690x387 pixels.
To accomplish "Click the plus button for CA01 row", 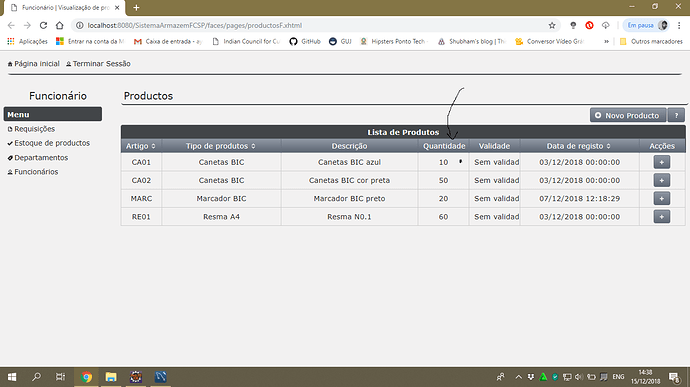I will (x=661, y=162).
